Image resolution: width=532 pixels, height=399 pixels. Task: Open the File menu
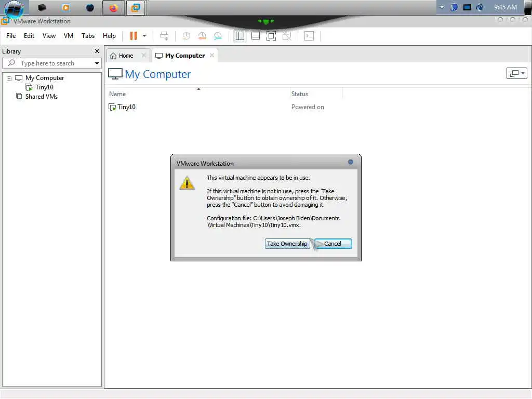click(11, 36)
